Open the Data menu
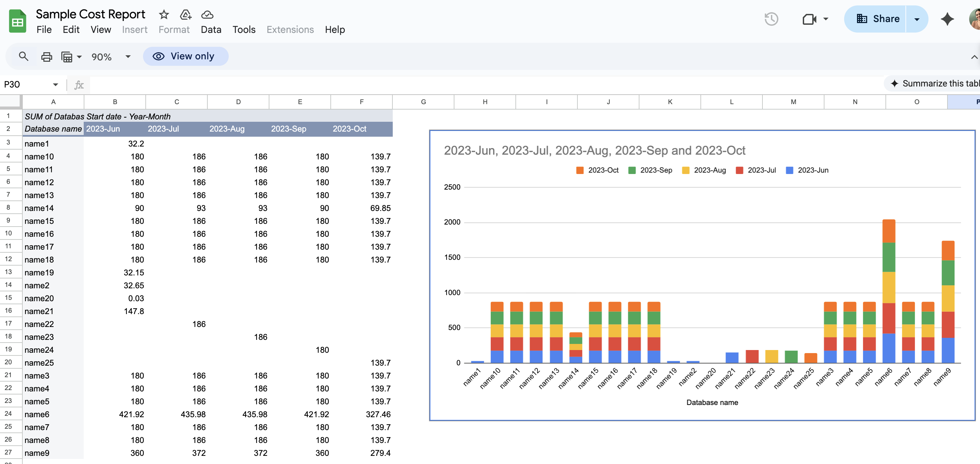Image resolution: width=980 pixels, height=464 pixels. (x=211, y=30)
